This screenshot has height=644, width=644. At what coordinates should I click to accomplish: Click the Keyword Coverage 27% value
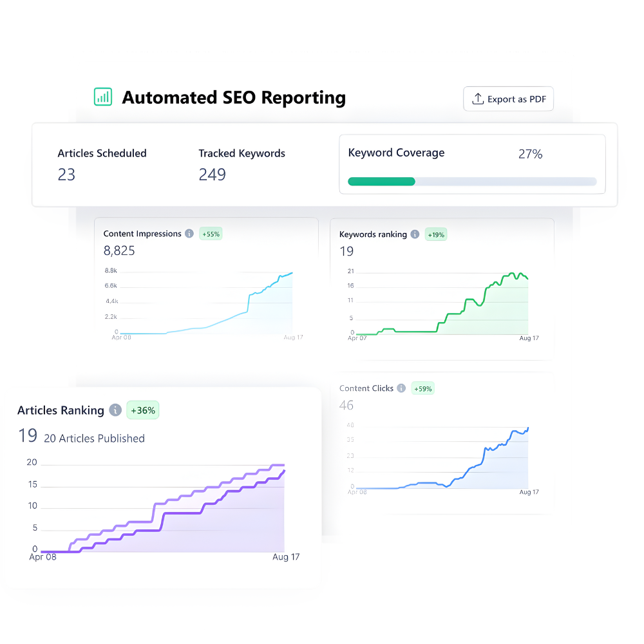click(530, 154)
